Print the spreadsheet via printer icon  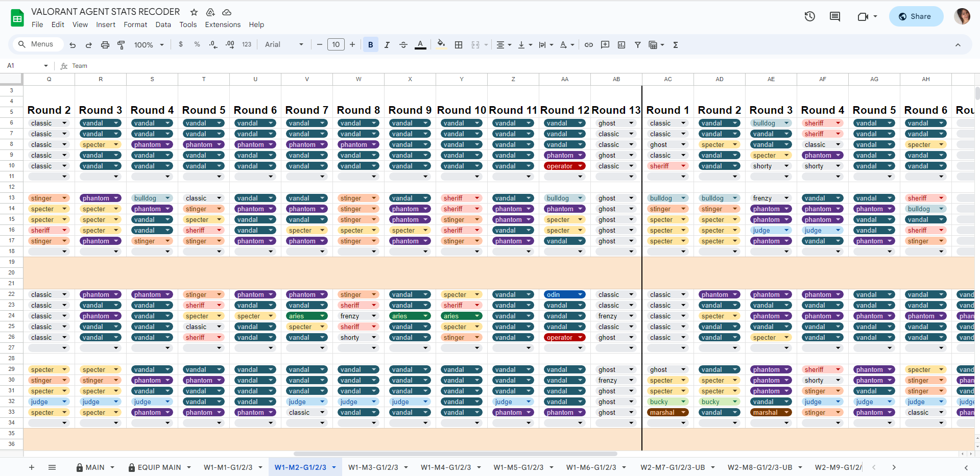tap(105, 45)
